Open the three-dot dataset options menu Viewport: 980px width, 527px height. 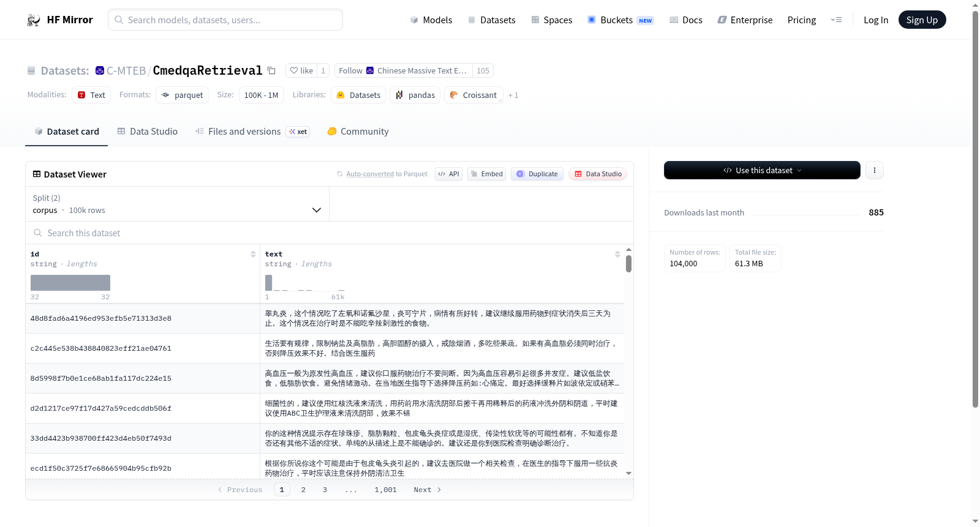click(x=875, y=170)
